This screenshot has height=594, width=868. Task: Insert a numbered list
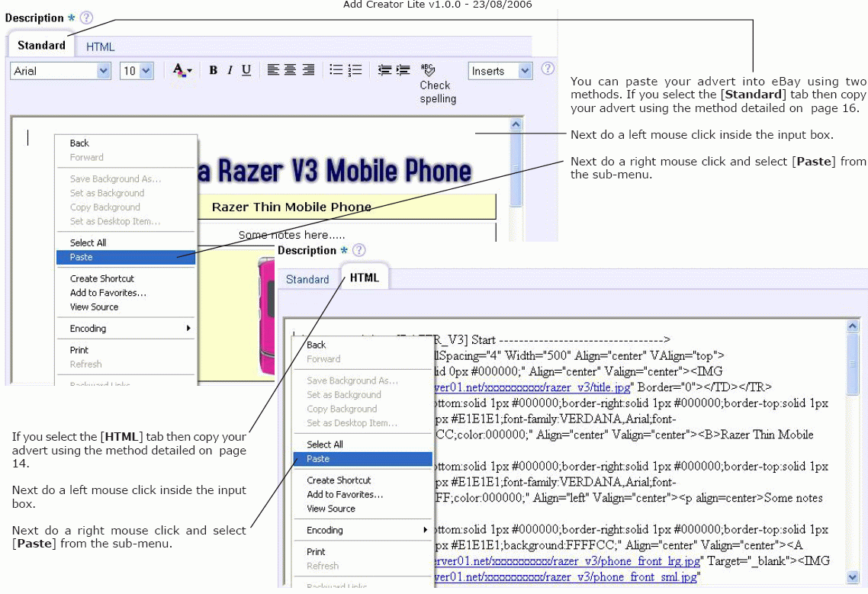(355, 69)
